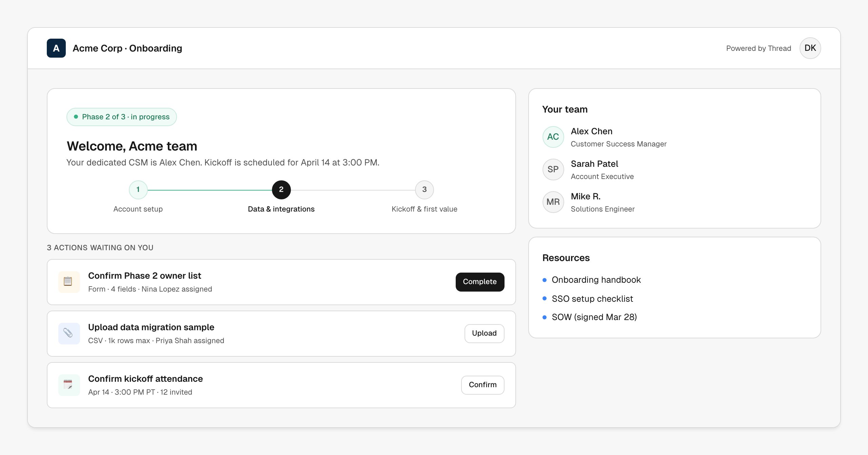Click the 'Powered by Thread' text
868x455 pixels.
pyautogui.click(x=758, y=48)
